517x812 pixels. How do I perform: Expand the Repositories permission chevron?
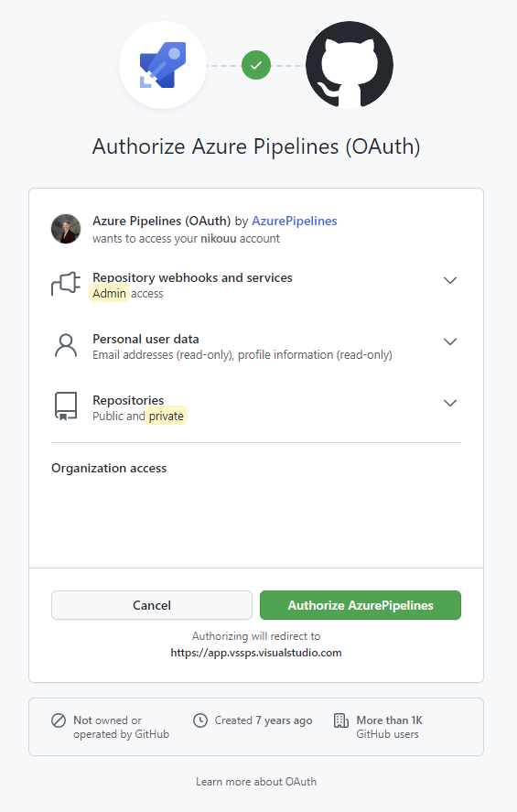[450, 403]
